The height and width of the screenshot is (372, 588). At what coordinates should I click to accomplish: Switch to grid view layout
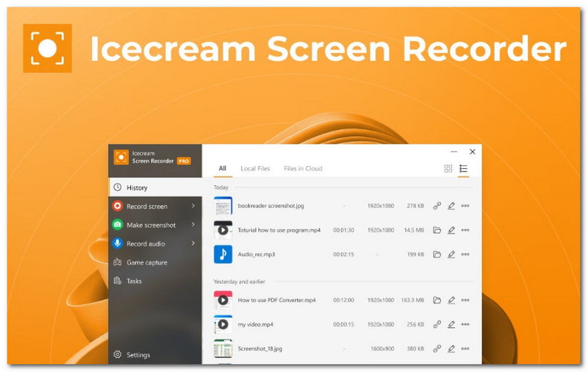[448, 168]
